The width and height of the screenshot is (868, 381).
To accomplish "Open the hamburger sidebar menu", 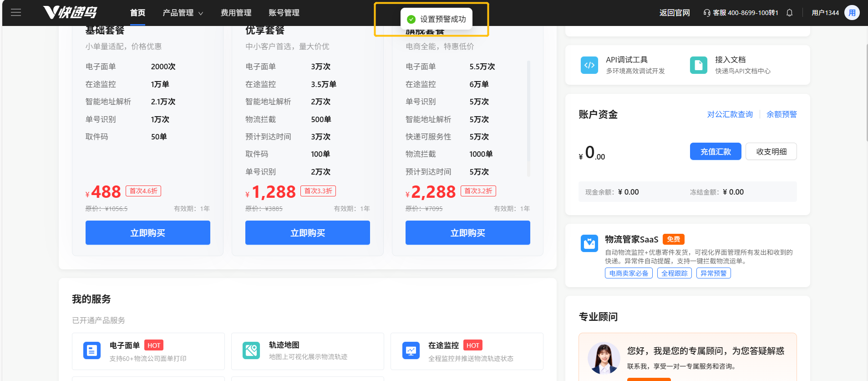I will (x=16, y=13).
